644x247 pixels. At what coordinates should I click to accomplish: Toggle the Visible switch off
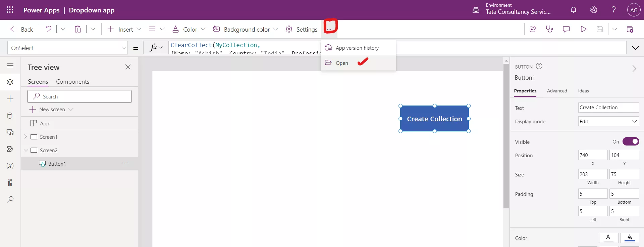(x=631, y=141)
